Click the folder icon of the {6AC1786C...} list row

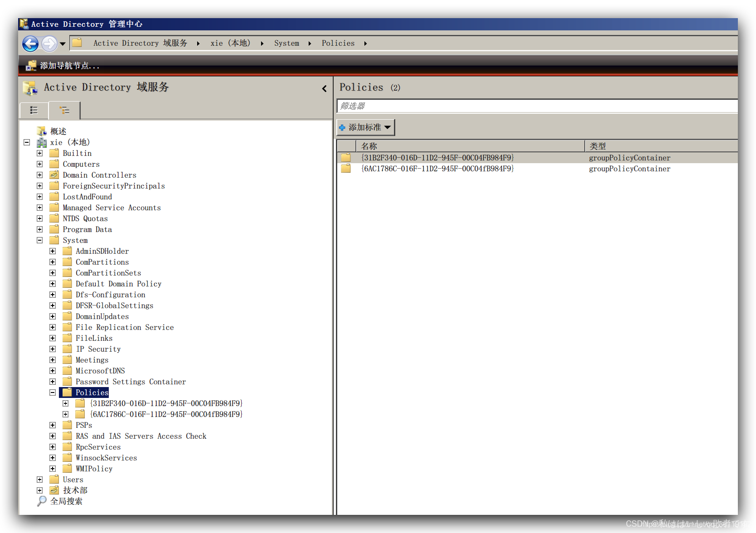coord(346,169)
